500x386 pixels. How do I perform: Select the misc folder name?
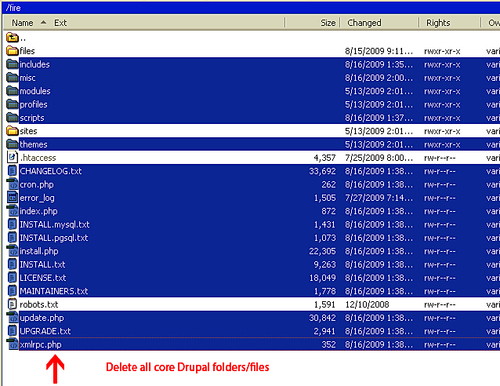coord(27,78)
